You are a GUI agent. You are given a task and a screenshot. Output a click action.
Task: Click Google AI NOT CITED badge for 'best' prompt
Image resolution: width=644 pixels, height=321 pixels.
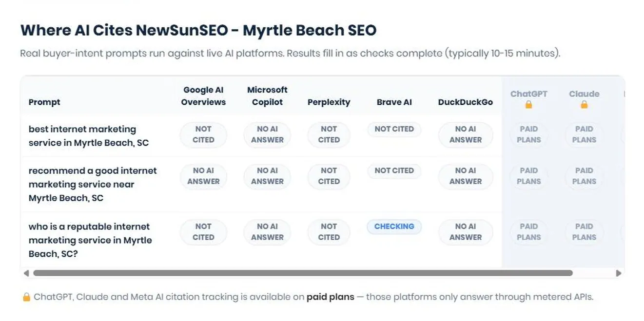203,134
